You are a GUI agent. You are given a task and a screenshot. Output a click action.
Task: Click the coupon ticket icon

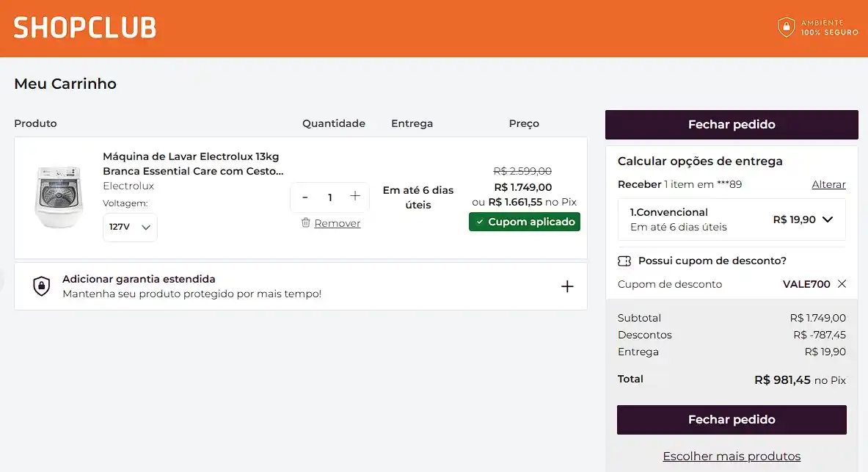point(624,261)
